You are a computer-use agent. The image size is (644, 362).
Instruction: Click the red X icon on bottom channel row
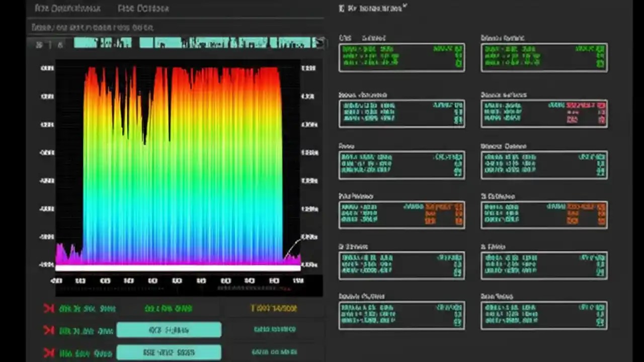pyautogui.click(x=49, y=352)
